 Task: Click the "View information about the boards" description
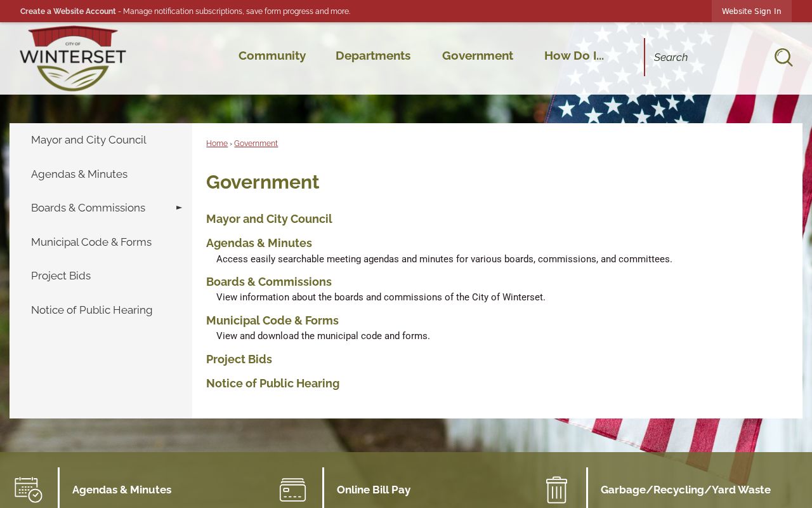coord(381,297)
